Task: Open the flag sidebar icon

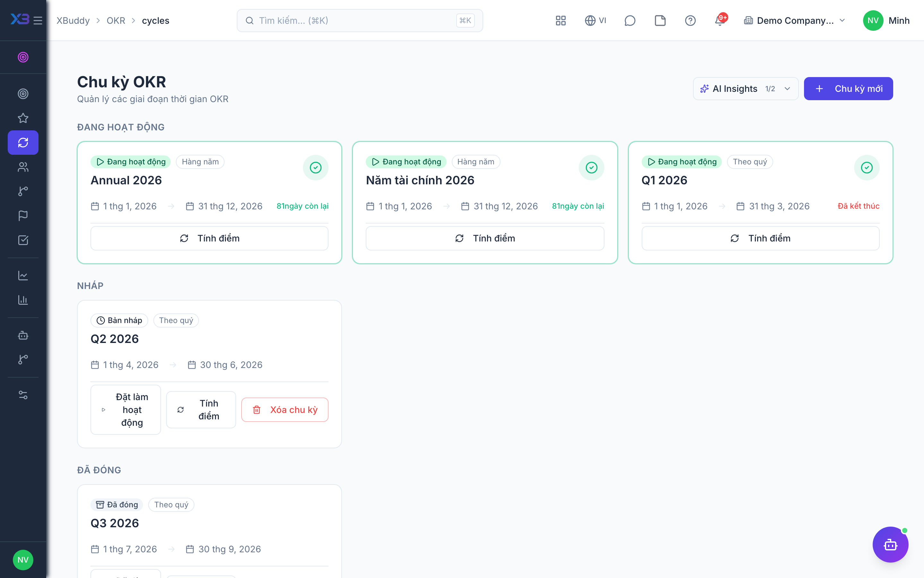Action: click(23, 215)
